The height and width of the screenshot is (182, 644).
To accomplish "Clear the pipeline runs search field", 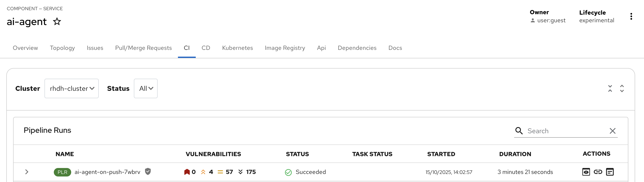I will click(x=612, y=131).
